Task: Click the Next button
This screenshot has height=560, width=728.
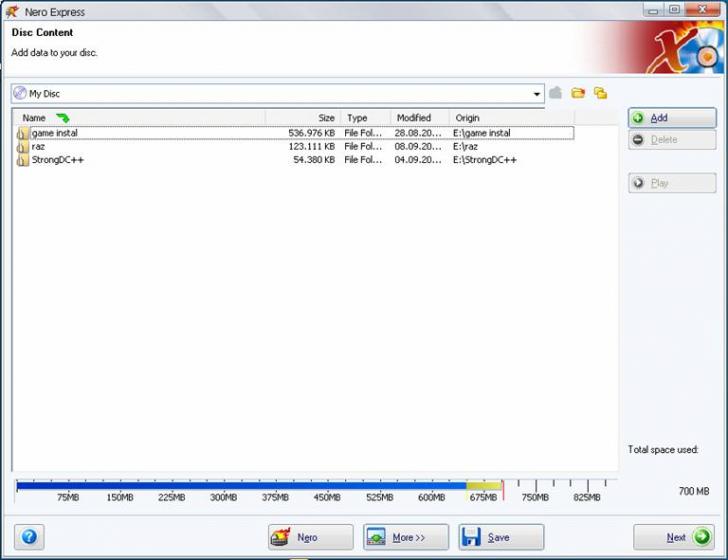Action: click(x=676, y=537)
